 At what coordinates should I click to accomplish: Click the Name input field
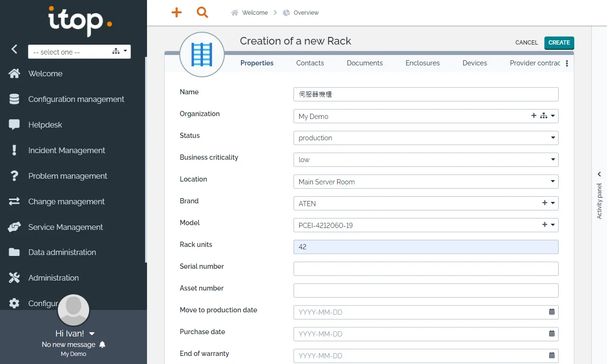pyautogui.click(x=426, y=94)
